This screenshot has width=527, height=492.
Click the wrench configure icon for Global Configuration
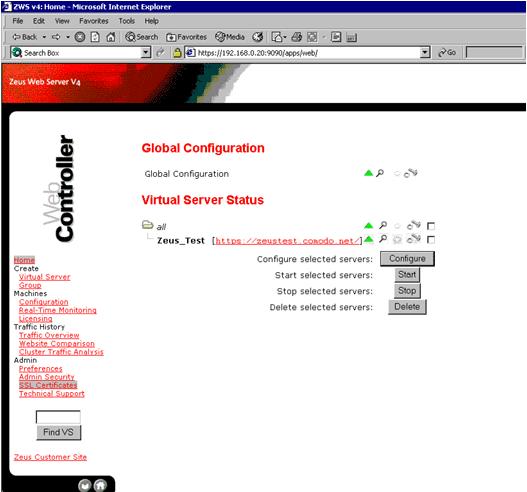coord(411,173)
